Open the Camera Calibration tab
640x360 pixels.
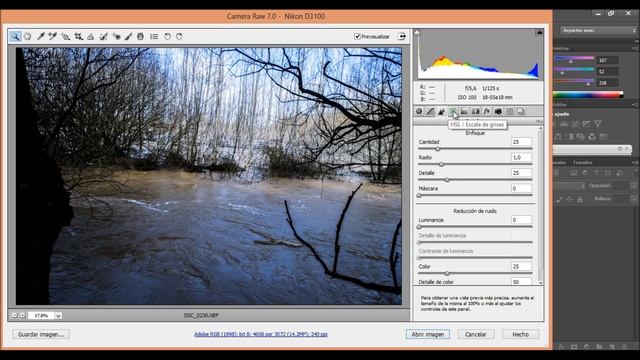point(498,111)
